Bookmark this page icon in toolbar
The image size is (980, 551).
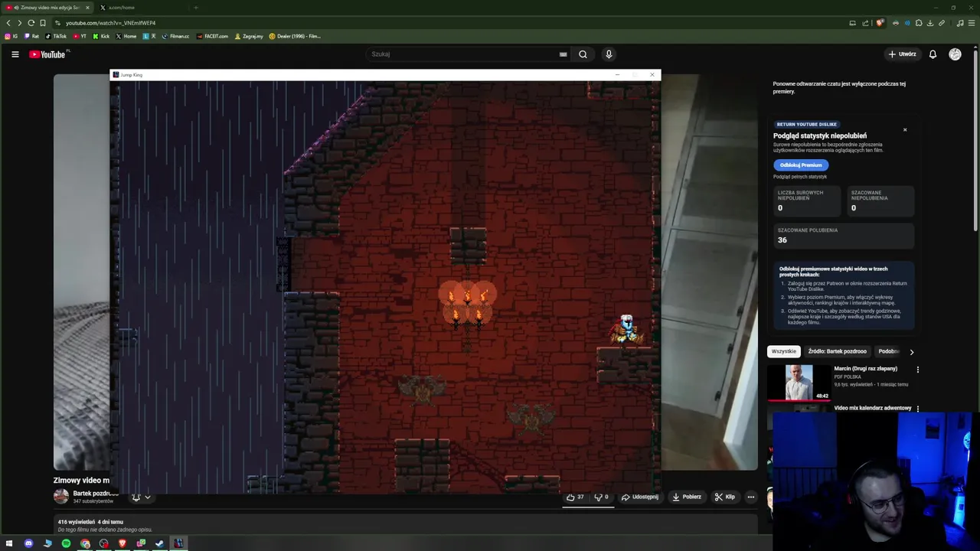43,23
